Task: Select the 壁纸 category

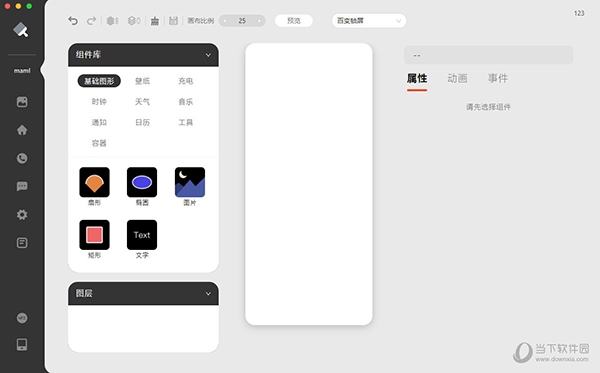Action: coord(142,81)
